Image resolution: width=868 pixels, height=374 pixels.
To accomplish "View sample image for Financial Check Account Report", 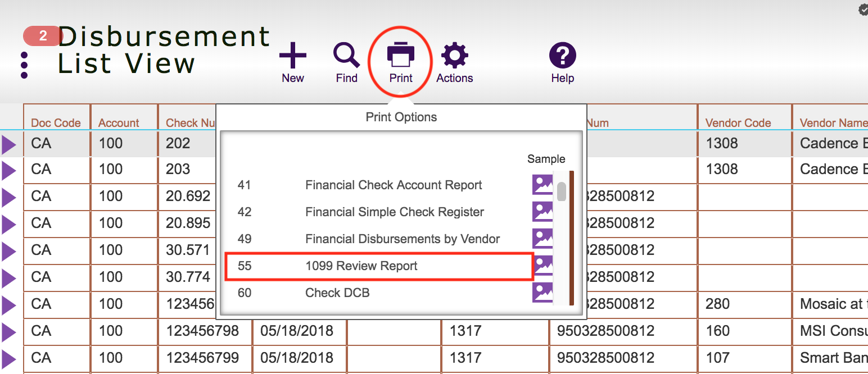I will pos(542,185).
